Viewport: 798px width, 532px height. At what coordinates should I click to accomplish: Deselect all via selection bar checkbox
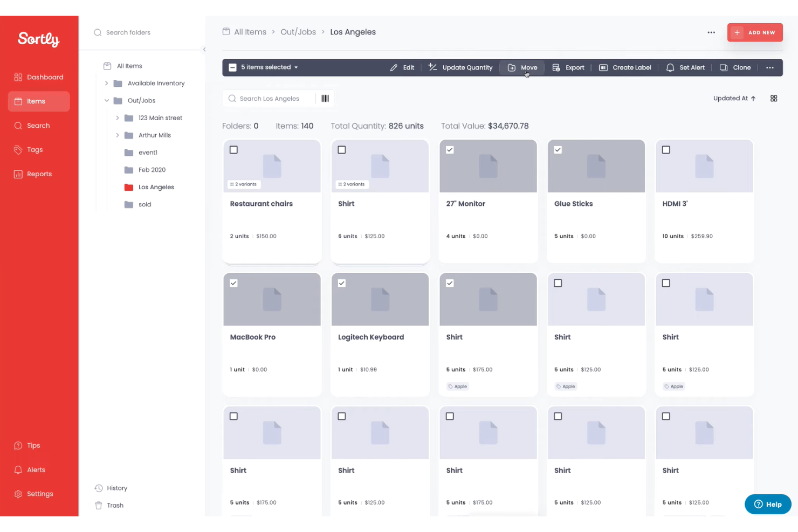232,67
